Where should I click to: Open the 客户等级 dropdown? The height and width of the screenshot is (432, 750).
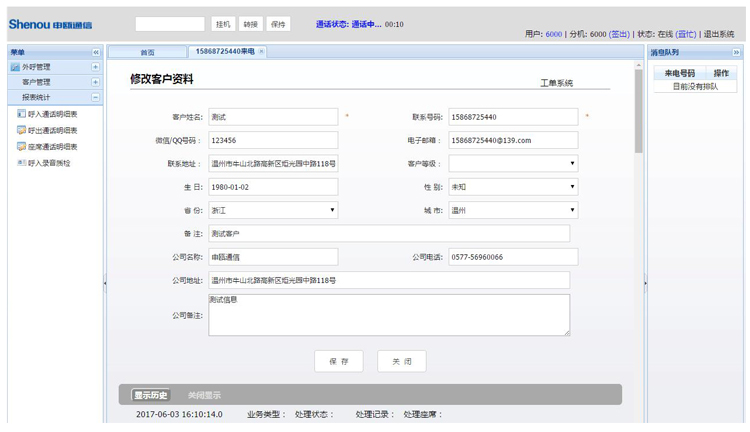(x=513, y=164)
